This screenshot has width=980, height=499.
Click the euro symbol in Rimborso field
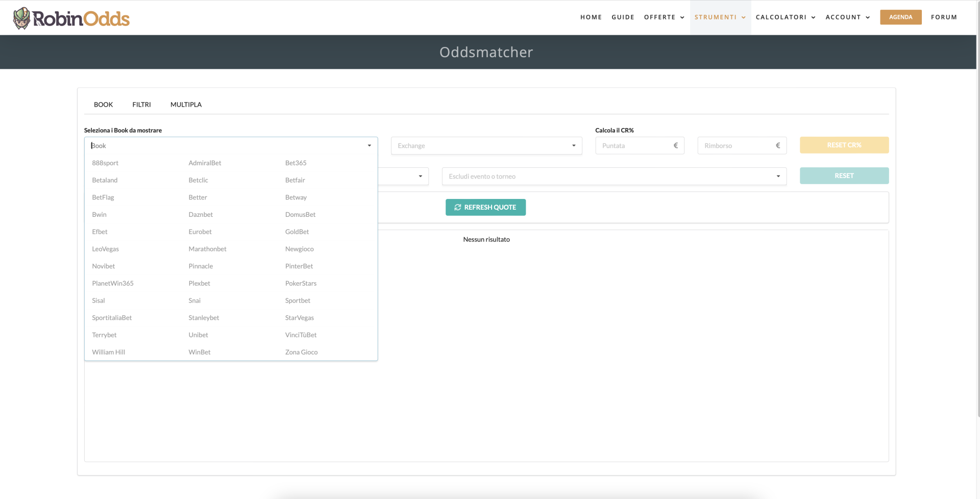(x=778, y=145)
